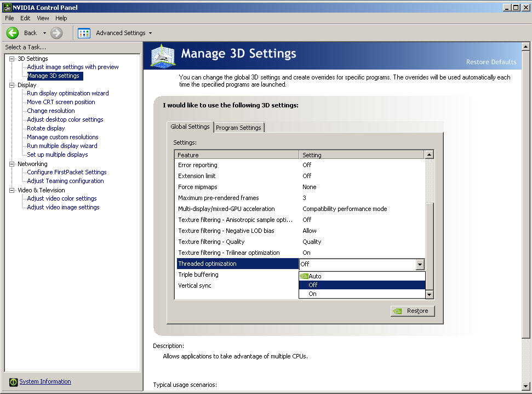Open Adjust image settings with preview
Image resolution: width=532 pixels, height=394 pixels.
tap(73, 67)
